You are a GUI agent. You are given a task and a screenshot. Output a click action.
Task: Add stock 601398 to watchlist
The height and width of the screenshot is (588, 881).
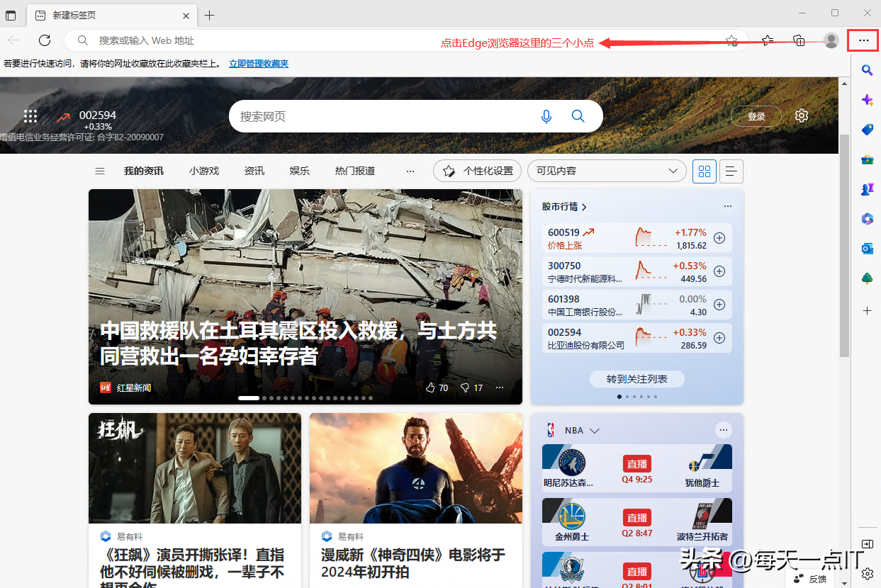coord(719,305)
